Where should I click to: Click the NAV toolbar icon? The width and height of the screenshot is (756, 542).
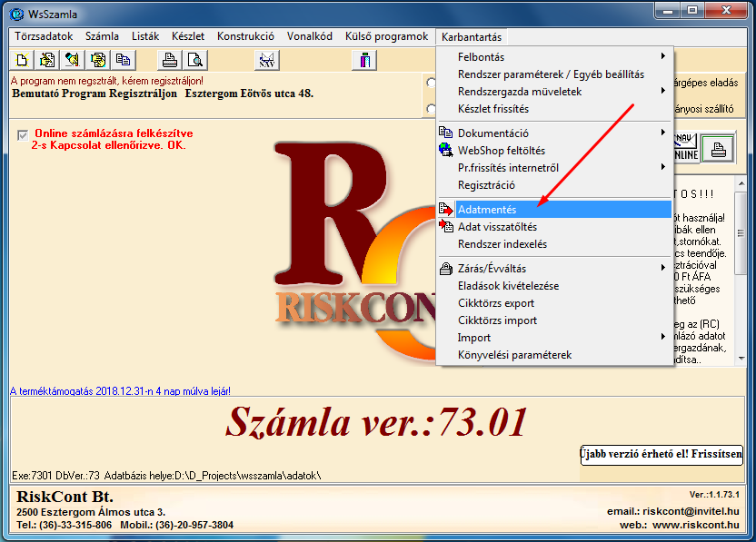[266, 60]
